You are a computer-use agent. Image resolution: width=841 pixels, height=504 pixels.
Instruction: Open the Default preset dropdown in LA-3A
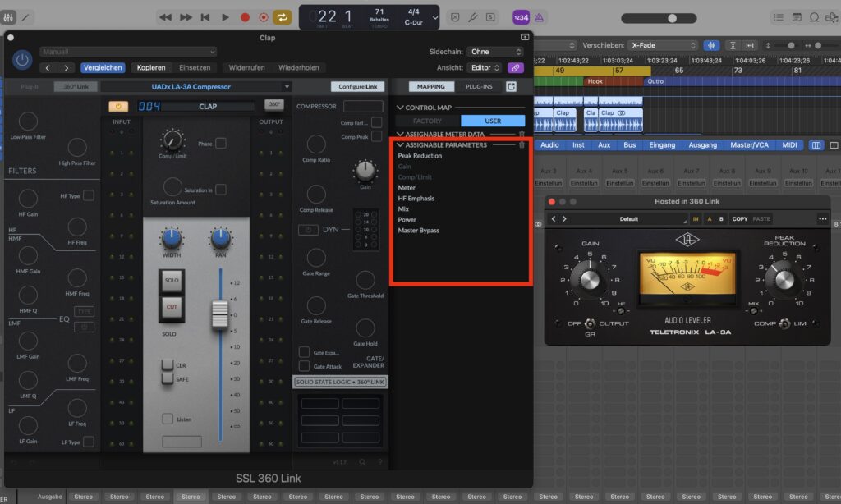(x=628, y=219)
